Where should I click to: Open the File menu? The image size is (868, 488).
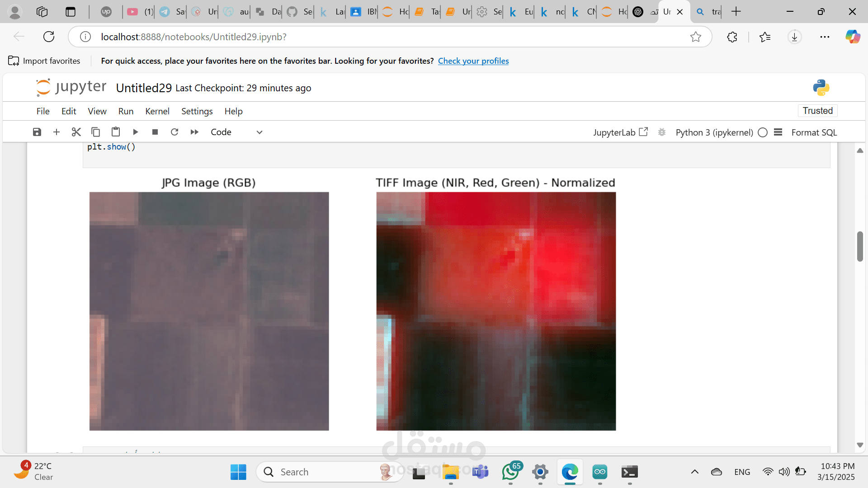(43, 111)
